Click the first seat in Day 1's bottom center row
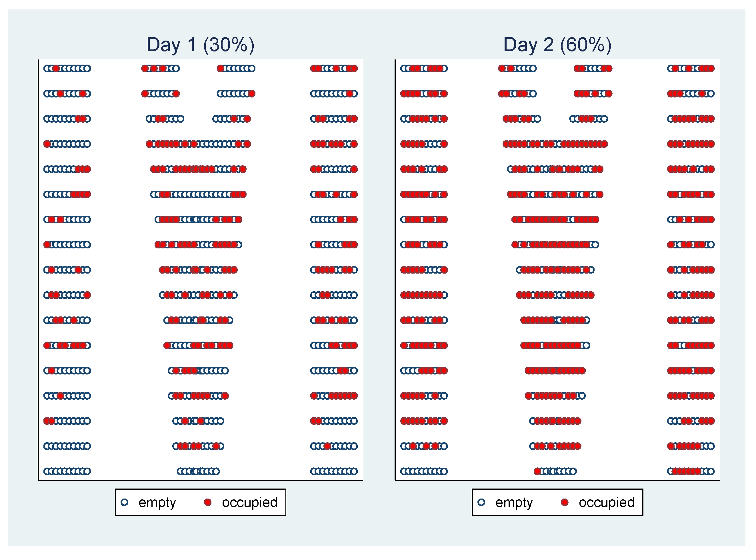The height and width of the screenshot is (560, 756). point(181,471)
